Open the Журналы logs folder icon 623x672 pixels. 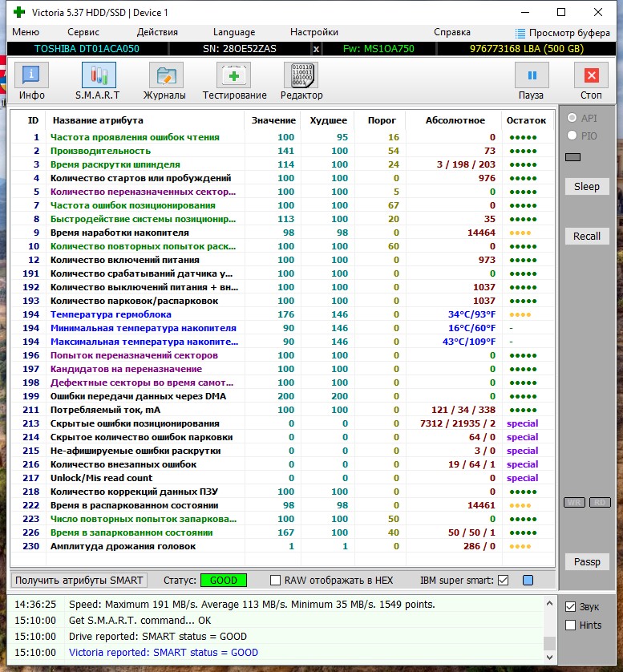pyautogui.click(x=166, y=75)
